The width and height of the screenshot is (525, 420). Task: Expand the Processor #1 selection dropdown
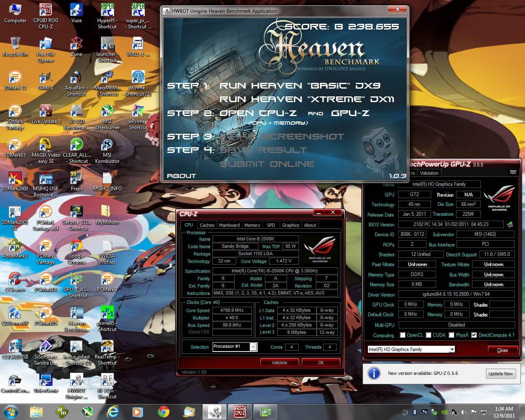[x=253, y=347]
